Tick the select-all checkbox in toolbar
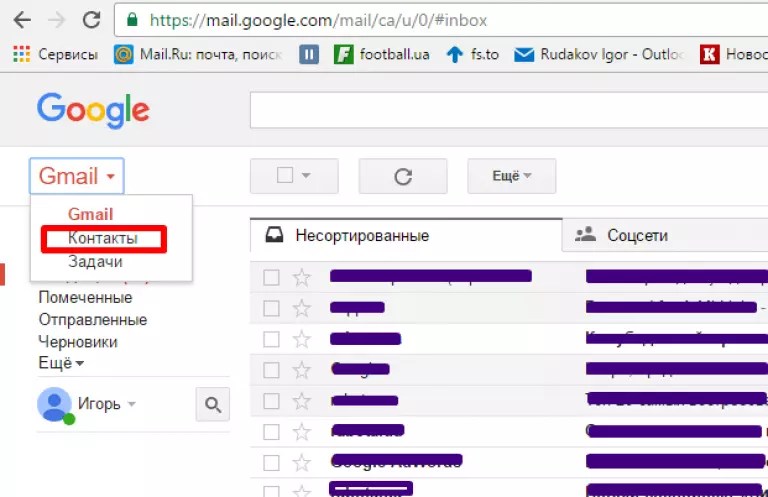The height and width of the screenshot is (497, 768). pyautogui.click(x=285, y=175)
